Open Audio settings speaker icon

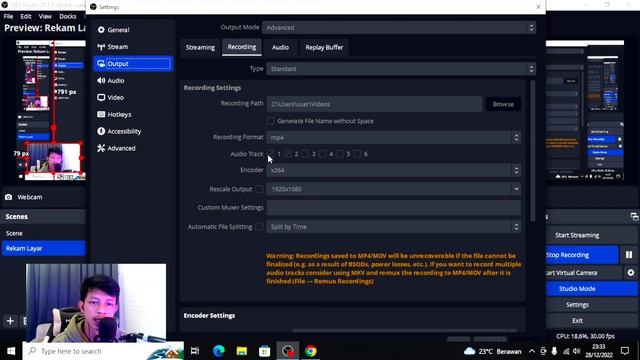(x=101, y=80)
